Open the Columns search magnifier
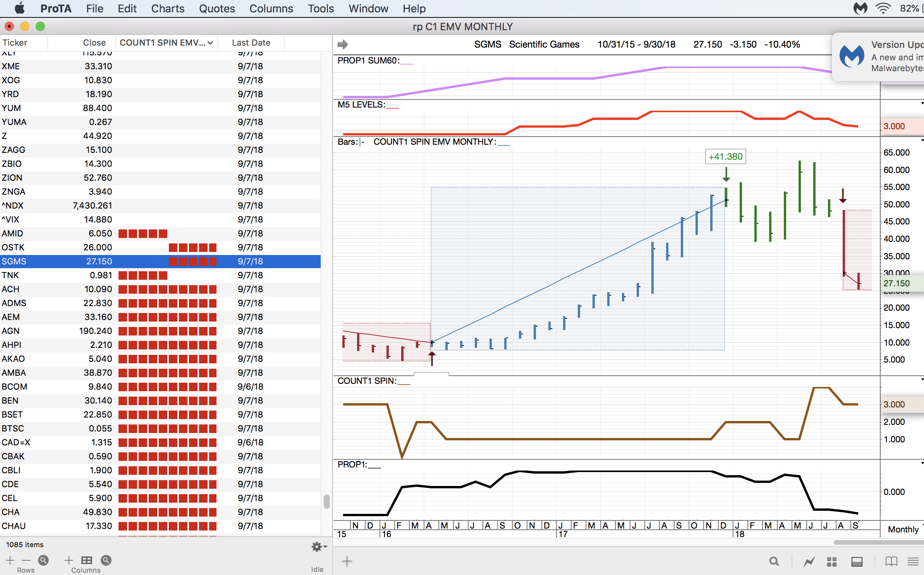This screenshot has width=924, height=575. (x=106, y=560)
